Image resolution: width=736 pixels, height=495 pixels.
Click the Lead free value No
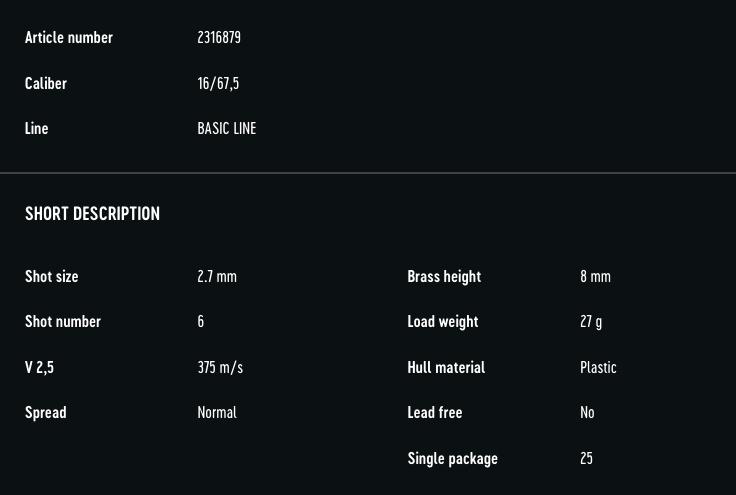pyautogui.click(x=587, y=412)
